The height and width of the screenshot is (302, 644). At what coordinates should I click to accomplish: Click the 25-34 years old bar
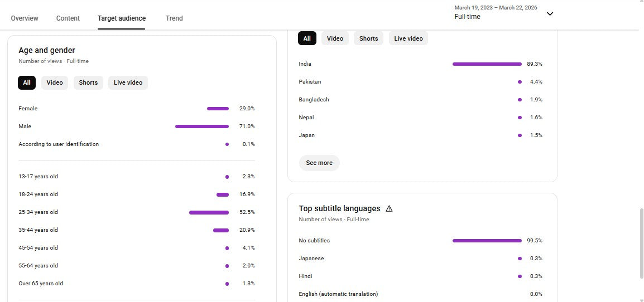pyautogui.click(x=209, y=212)
